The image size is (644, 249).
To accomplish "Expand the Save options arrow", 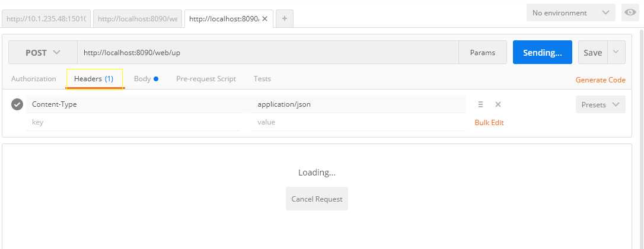I will [x=616, y=52].
